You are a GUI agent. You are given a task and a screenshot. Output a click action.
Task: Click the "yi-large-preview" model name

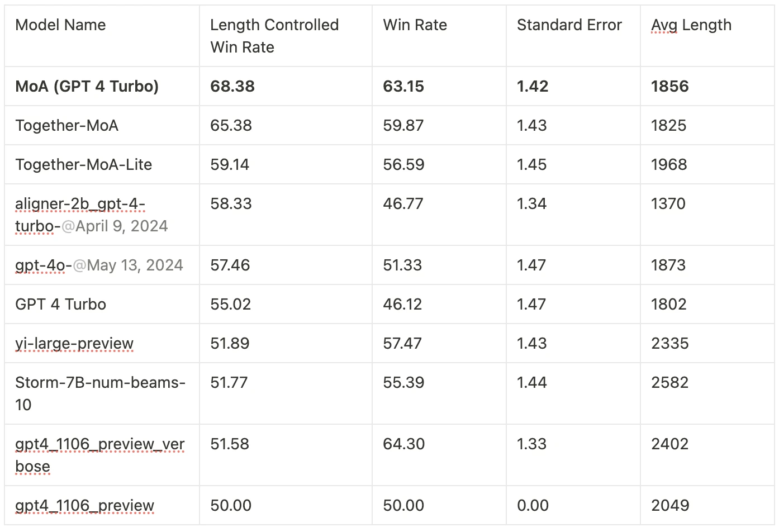tap(74, 344)
